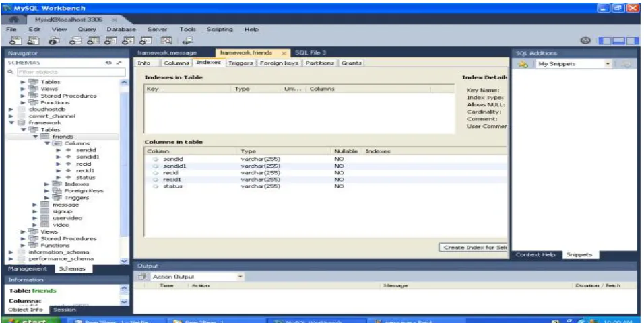This screenshot has width=644, height=323.
Task: Open the Query menu
Action: pos(87,29)
